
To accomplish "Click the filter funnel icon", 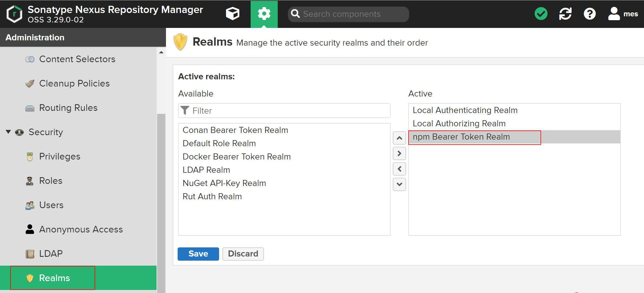I will pyautogui.click(x=185, y=111).
